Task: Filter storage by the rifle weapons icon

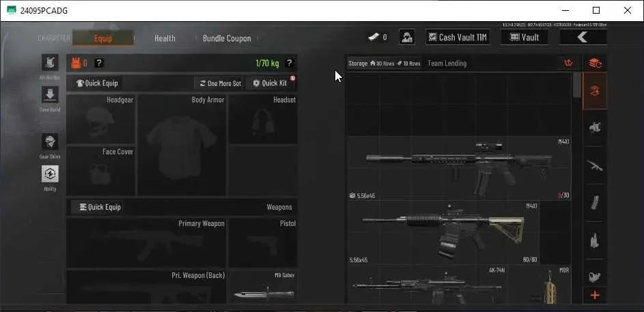Action: (x=595, y=165)
